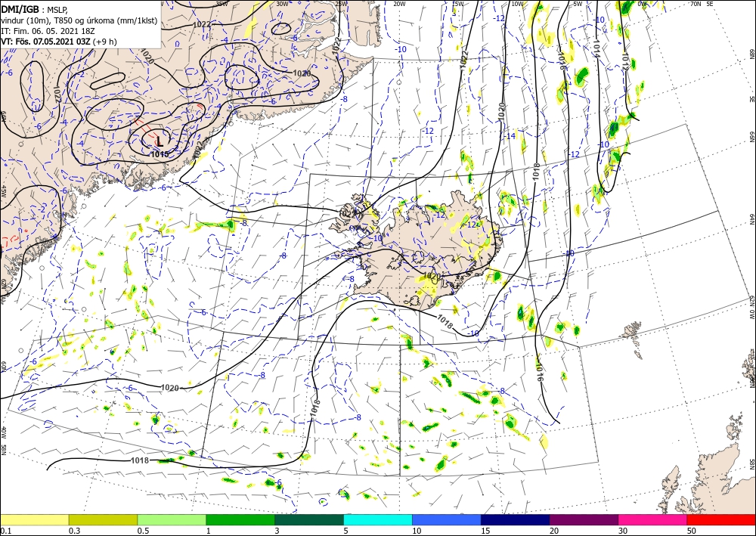The image size is (756, 536).
Task: Click the 20W longitude label at top
Action: [x=400, y=4]
